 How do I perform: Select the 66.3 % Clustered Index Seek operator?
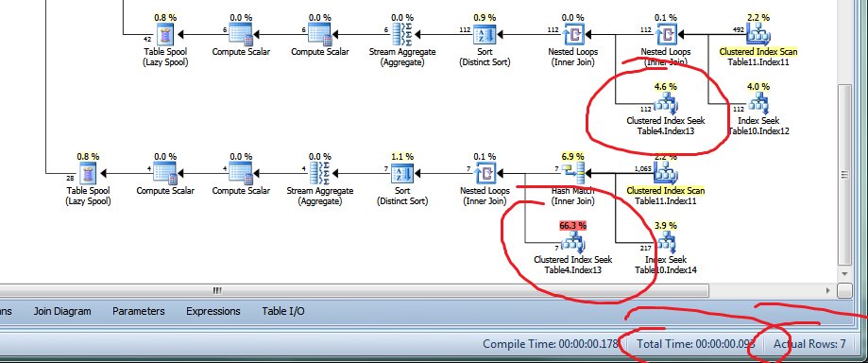[x=573, y=243]
